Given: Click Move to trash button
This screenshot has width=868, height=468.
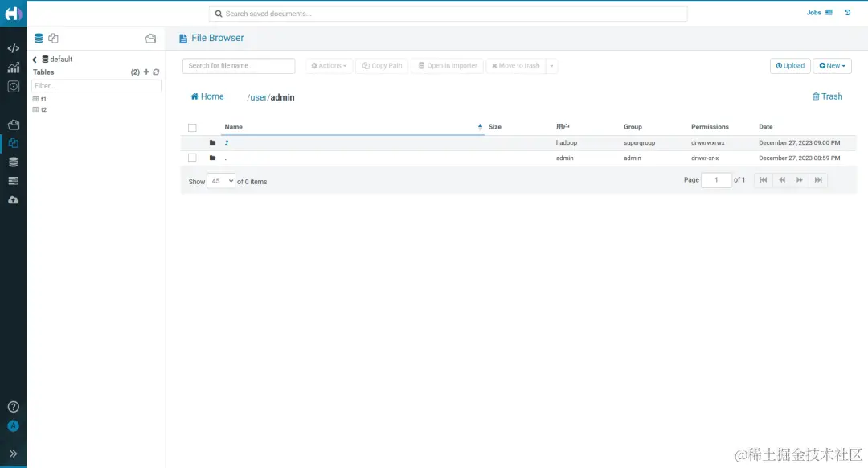Looking at the screenshot, I should (516, 65).
